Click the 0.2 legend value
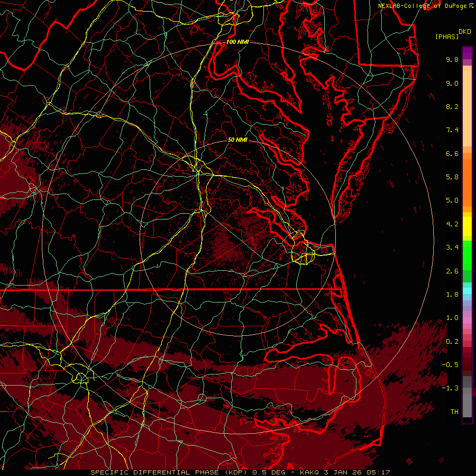476x476 pixels. click(452, 342)
